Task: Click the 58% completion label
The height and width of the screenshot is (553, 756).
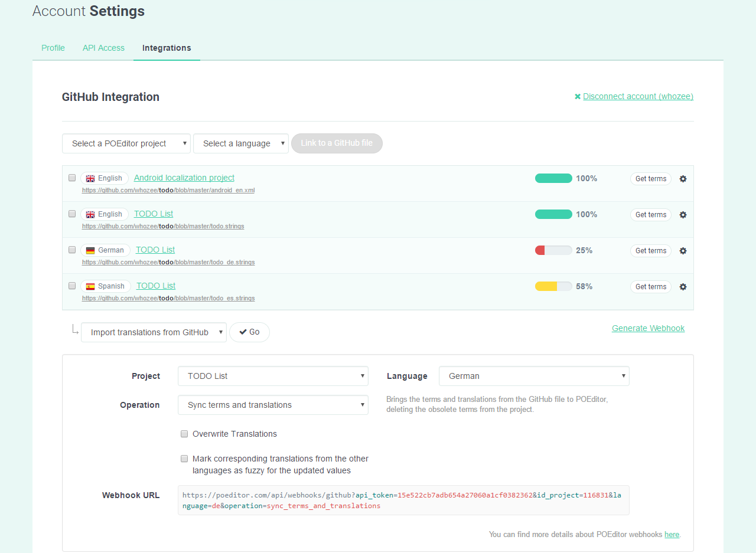Action: tap(584, 286)
